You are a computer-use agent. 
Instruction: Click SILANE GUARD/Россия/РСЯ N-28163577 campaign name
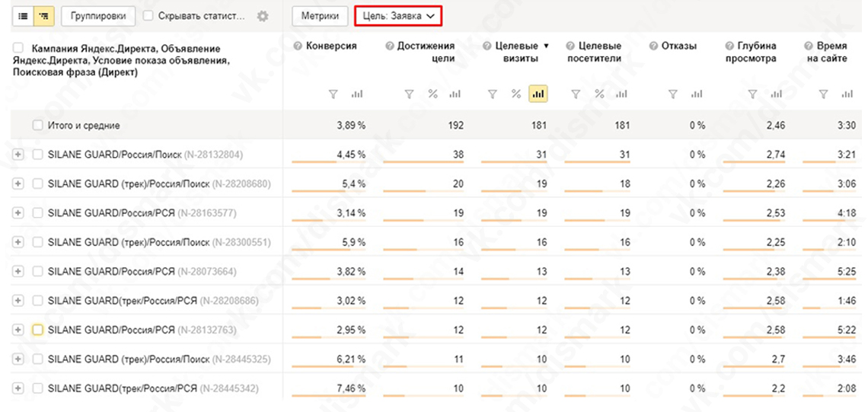coord(111,213)
